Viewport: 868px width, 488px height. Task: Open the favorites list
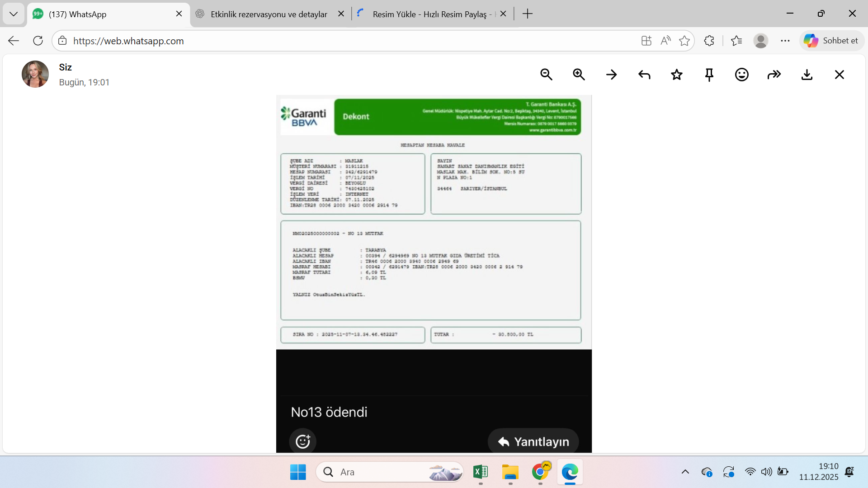click(x=736, y=41)
